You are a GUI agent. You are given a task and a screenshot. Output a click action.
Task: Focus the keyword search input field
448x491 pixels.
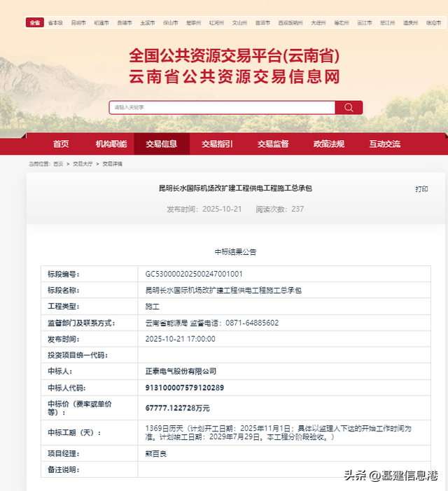222,107
